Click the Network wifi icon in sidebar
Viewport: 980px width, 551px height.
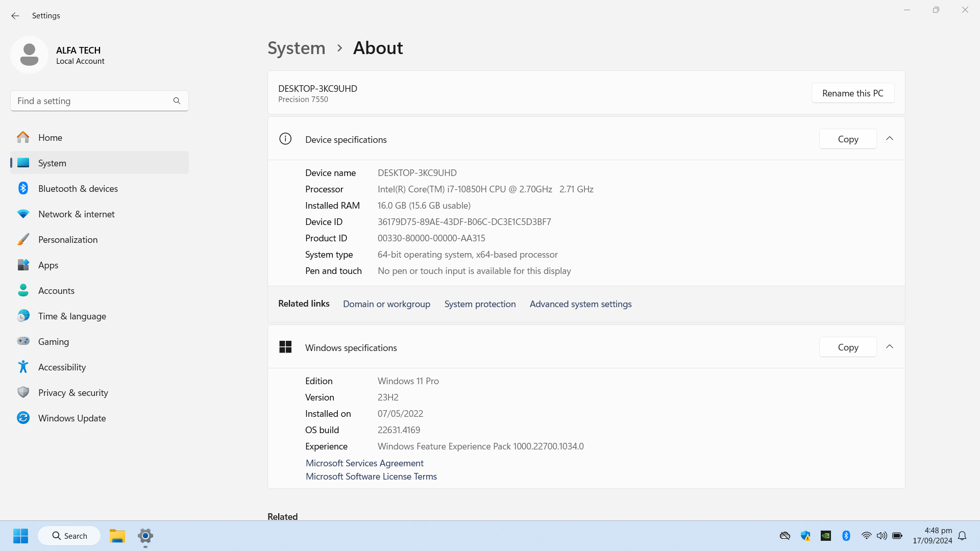coord(23,214)
